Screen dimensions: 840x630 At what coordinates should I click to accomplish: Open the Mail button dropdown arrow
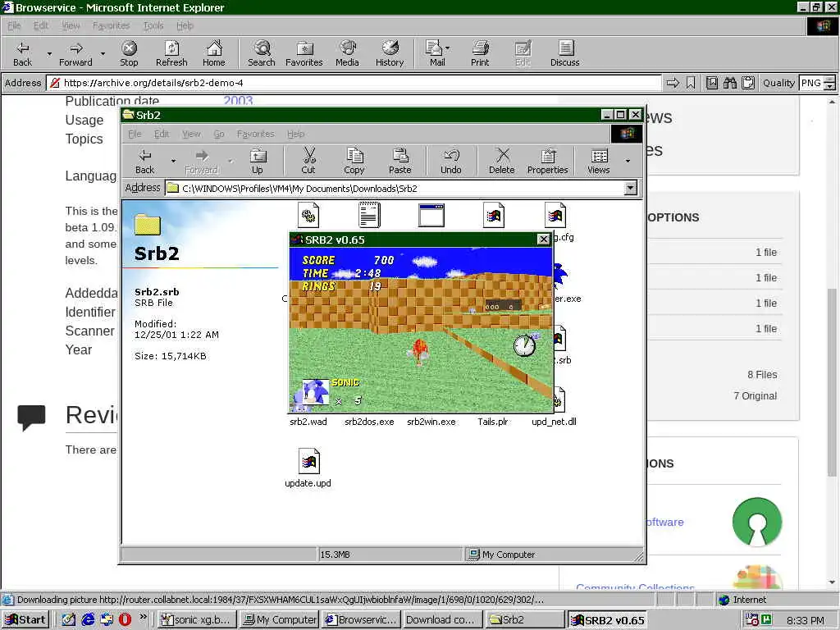coord(448,48)
